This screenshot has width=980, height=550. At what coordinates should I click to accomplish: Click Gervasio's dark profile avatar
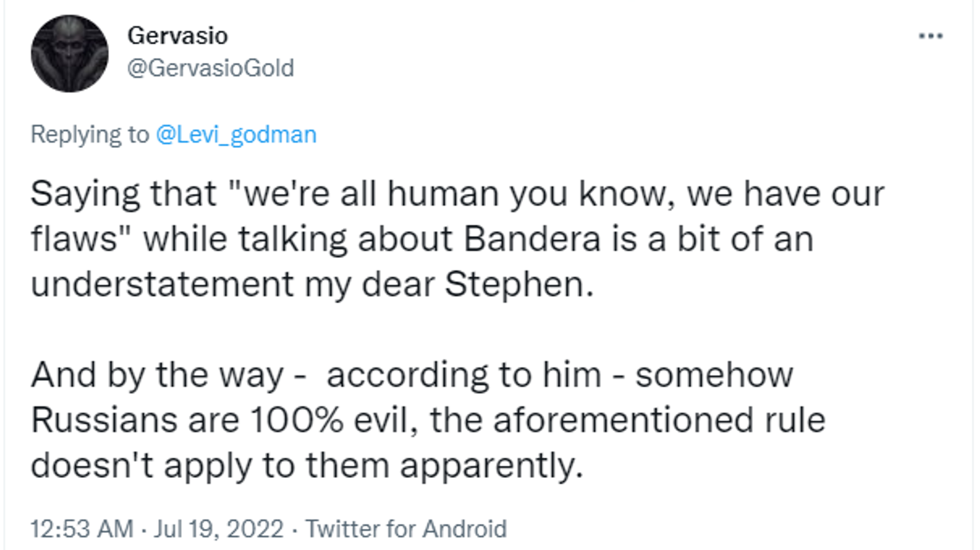tap(69, 54)
